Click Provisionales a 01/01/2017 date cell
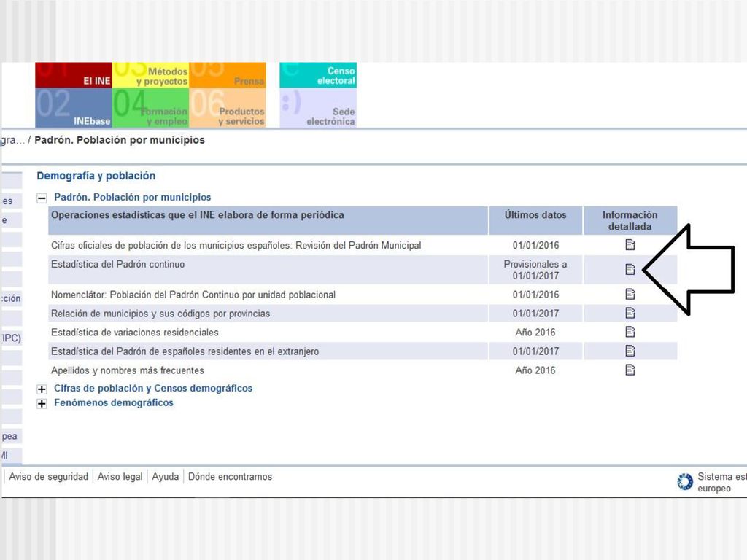Image resolution: width=747 pixels, height=560 pixels. click(535, 270)
